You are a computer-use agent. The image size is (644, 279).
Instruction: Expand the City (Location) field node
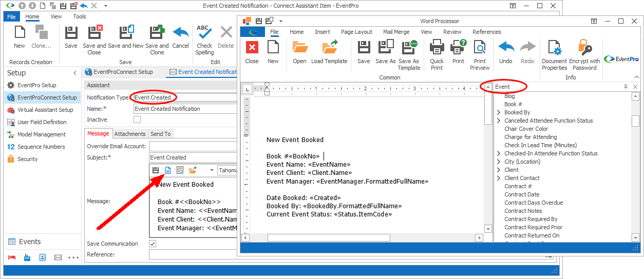click(x=498, y=162)
